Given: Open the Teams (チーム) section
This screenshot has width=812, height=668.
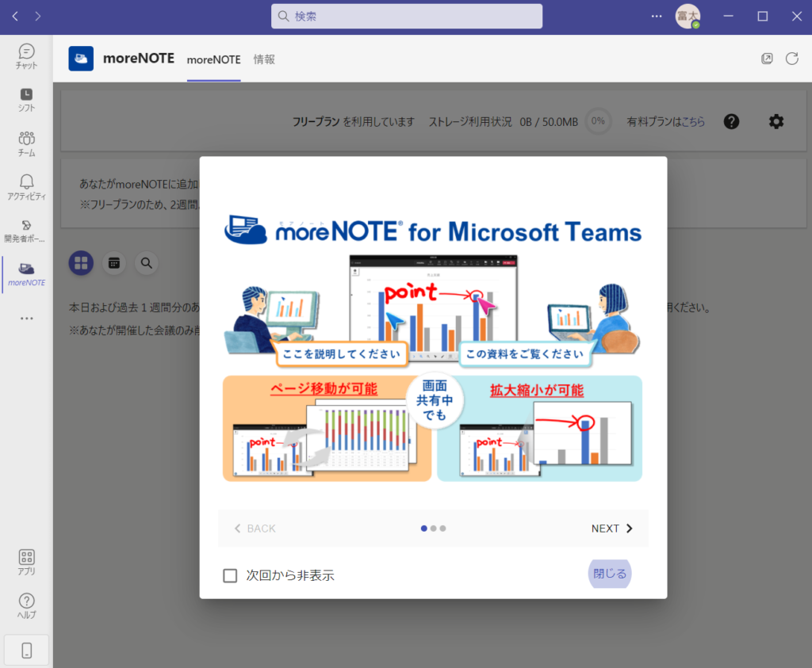Looking at the screenshot, I should point(26,144).
